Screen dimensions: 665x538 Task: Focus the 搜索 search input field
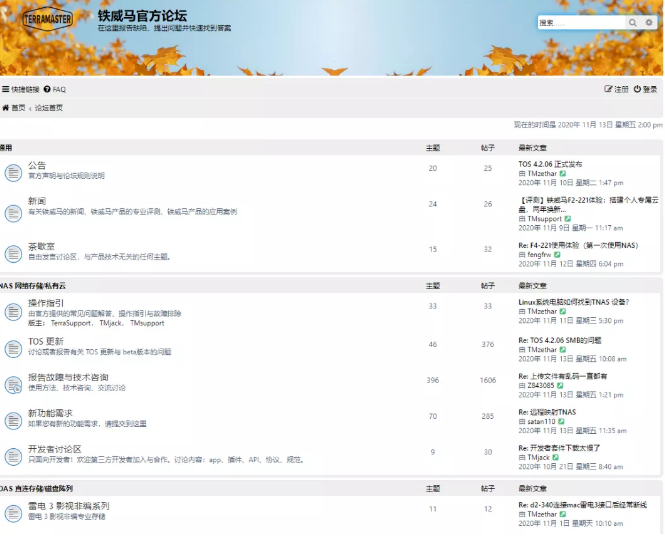click(579, 22)
